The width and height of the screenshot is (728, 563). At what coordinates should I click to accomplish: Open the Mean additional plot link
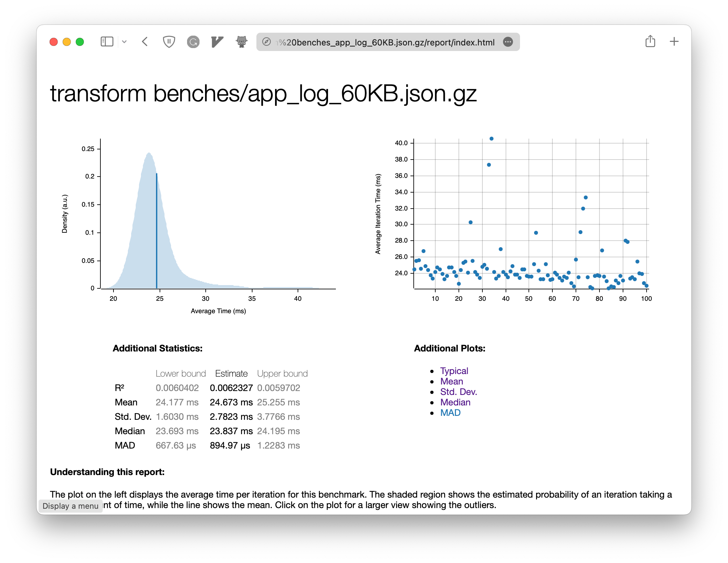(451, 381)
